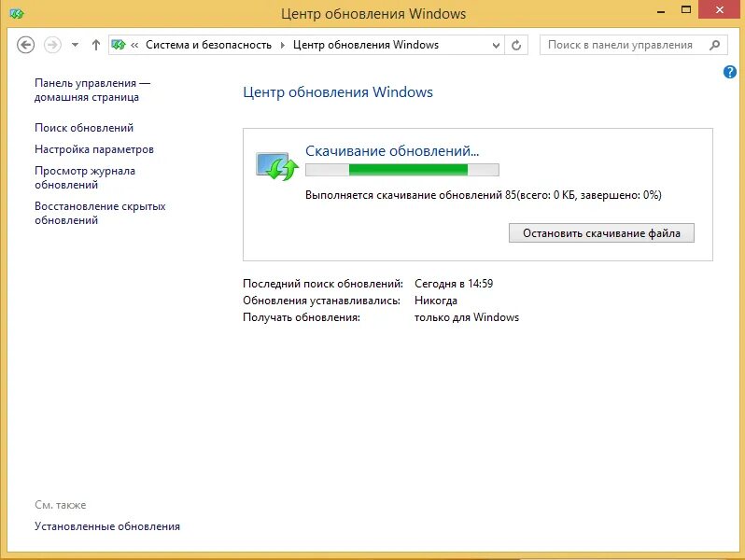
Task: Click Остановить скачивание файла button
Action: click(601, 233)
